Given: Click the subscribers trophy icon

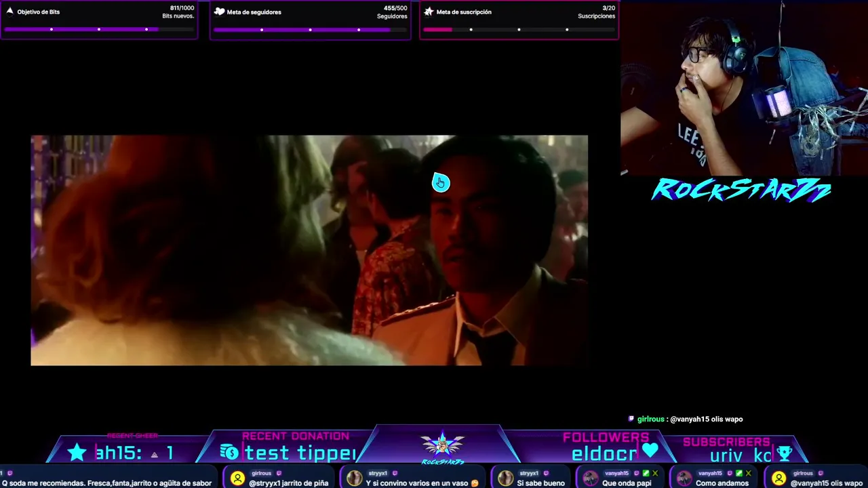Looking at the screenshot, I should [785, 453].
